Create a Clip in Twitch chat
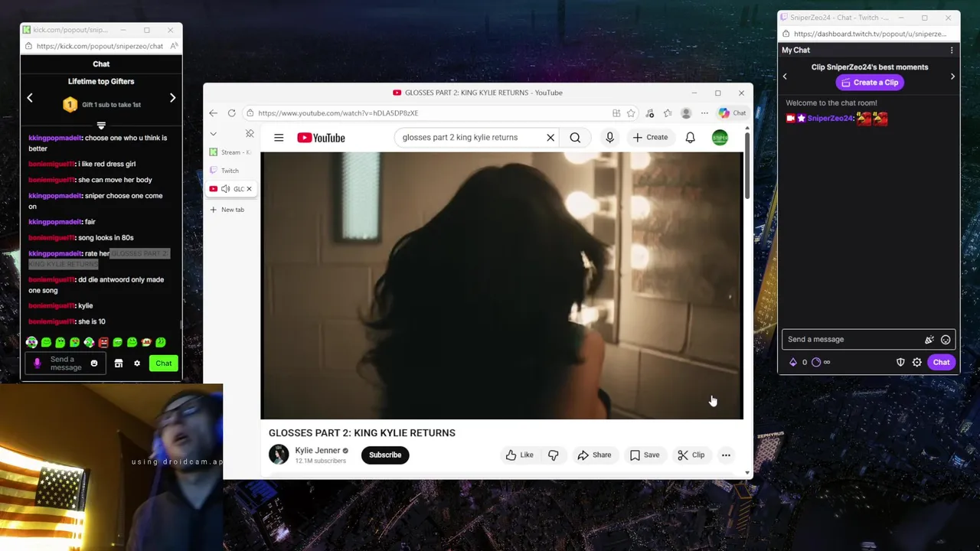Image resolution: width=980 pixels, height=551 pixels. click(x=869, y=83)
